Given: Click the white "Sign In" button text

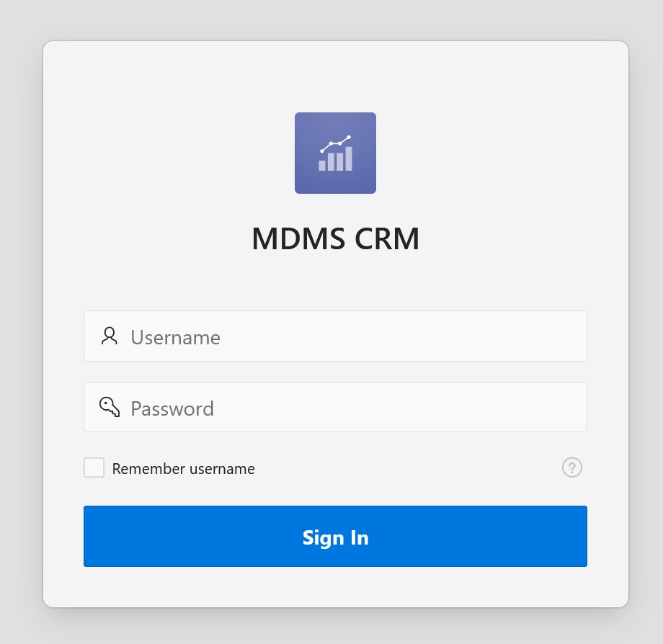Looking at the screenshot, I should pos(335,537).
